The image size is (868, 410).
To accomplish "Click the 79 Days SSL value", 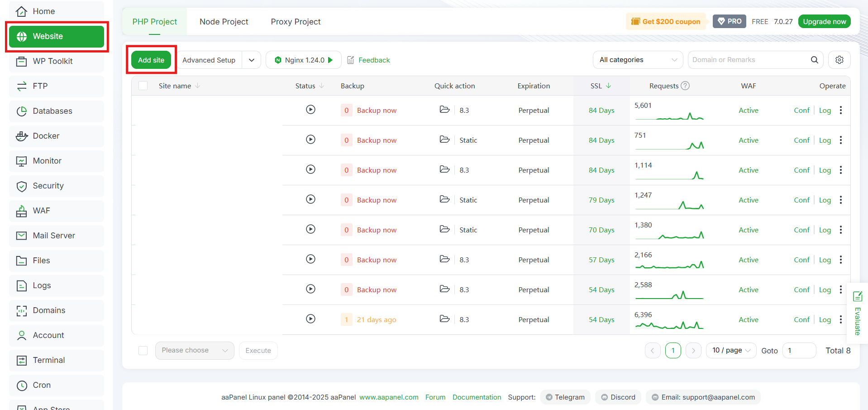I will click(x=601, y=200).
